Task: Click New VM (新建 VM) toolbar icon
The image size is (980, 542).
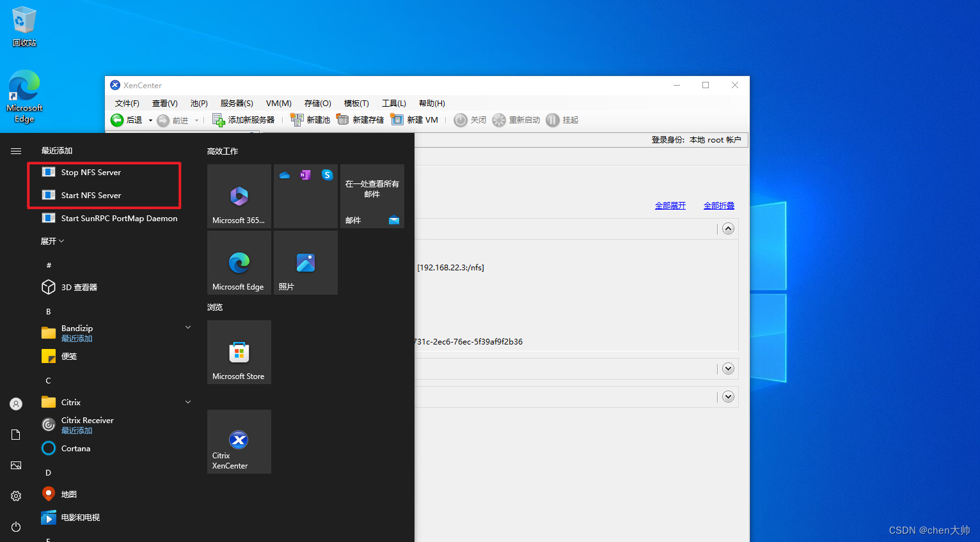Action: pyautogui.click(x=397, y=120)
